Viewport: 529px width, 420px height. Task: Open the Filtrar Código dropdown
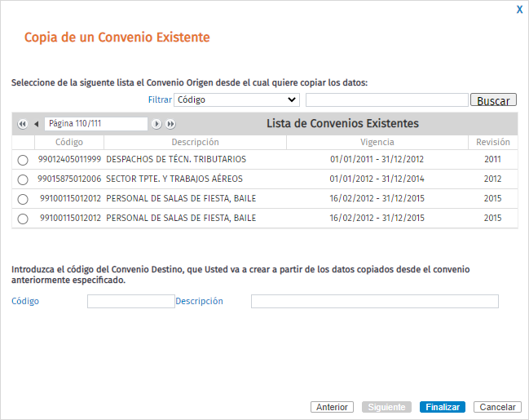(x=236, y=100)
